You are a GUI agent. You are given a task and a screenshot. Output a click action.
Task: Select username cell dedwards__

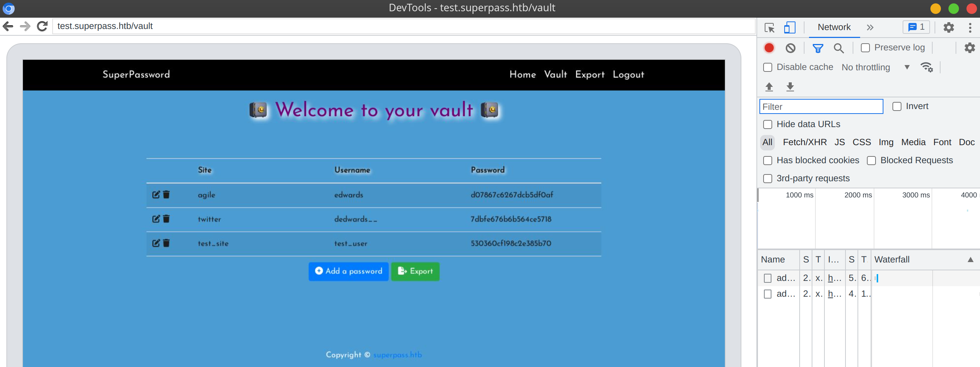click(355, 219)
